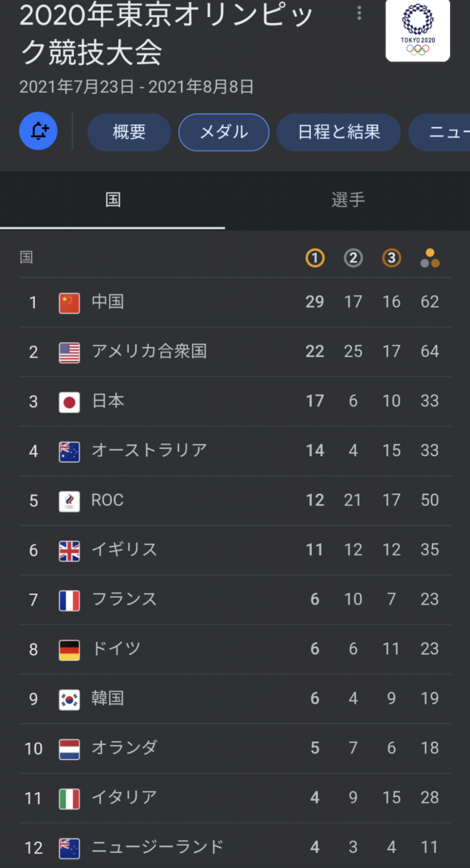Switch to the 国 countries tab

click(x=113, y=200)
